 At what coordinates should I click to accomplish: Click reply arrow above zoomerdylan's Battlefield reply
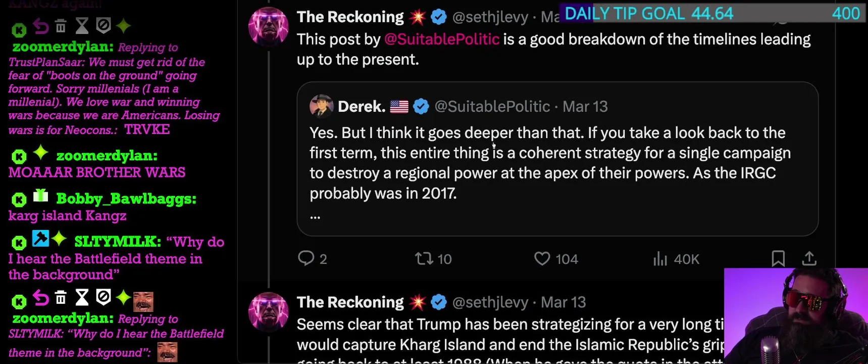[40, 299]
